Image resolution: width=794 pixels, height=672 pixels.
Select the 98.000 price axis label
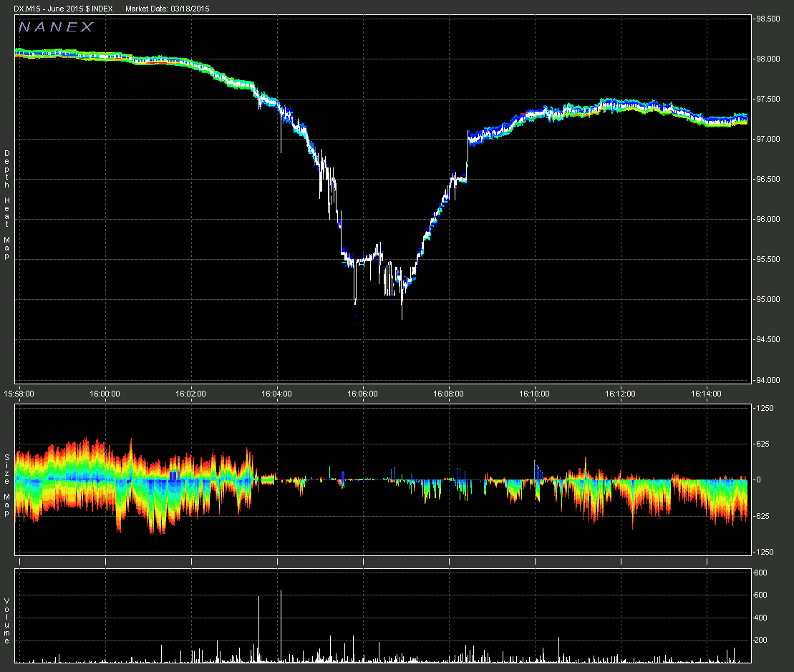tap(768, 59)
